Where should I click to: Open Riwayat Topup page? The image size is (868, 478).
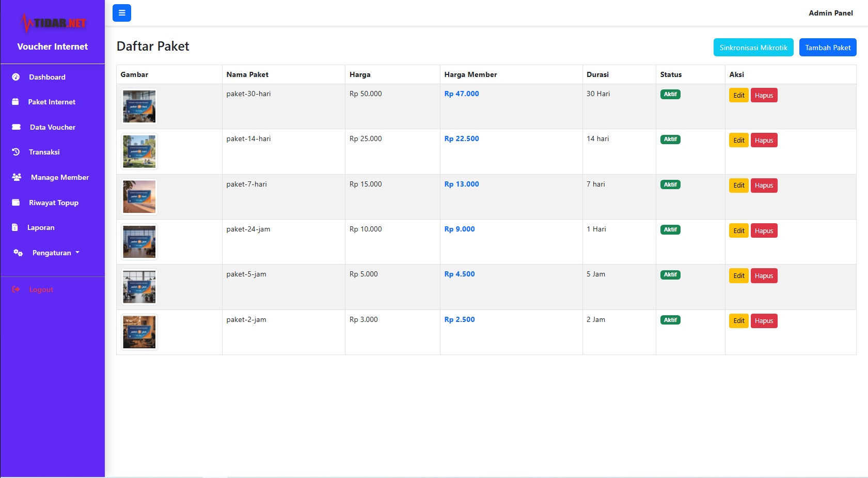53,203
